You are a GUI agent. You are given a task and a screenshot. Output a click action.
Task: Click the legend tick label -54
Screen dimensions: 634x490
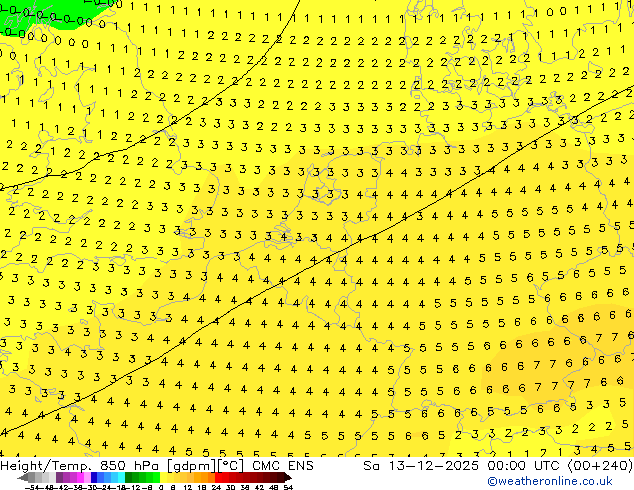click(32, 488)
